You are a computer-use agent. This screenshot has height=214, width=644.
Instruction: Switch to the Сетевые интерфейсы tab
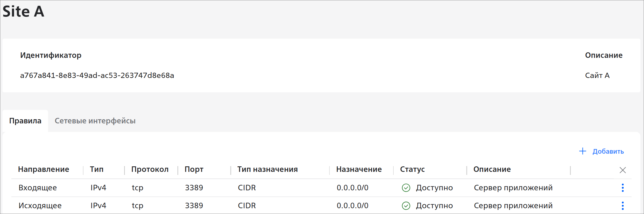[x=95, y=121]
